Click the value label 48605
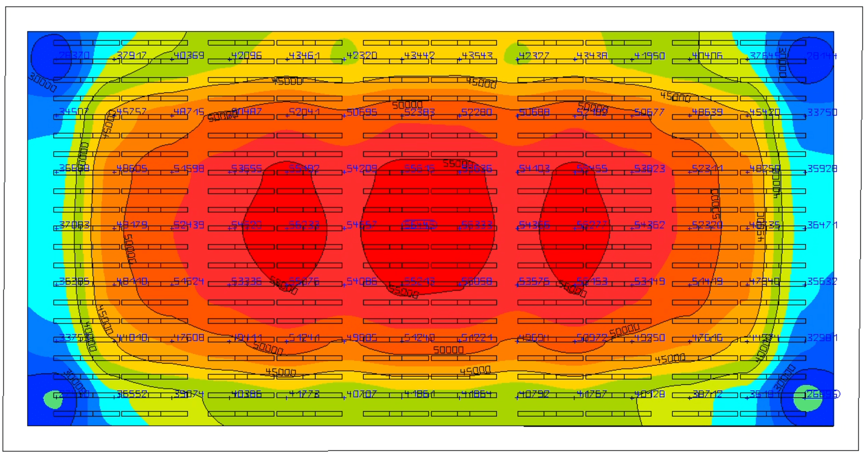Screen dimensions: 868x458 (x=131, y=169)
